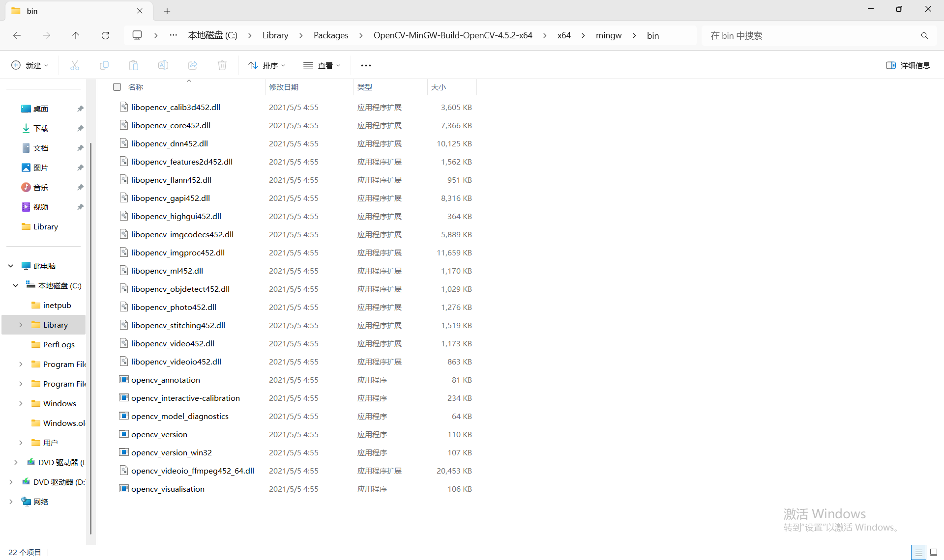Screen dimensions: 944x560
Task: Click the Copy icon in toolbar
Action: click(104, 65)
